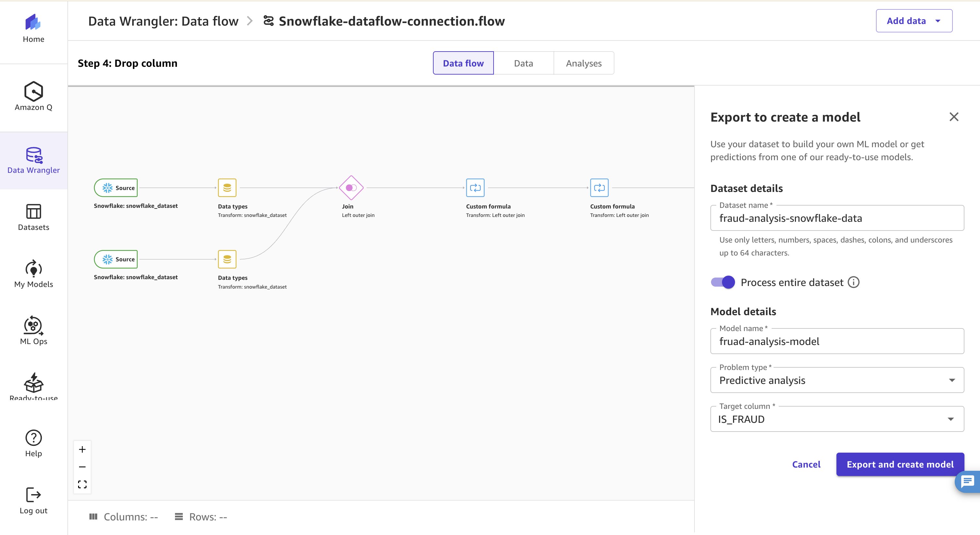Fit the flow to the screen
The image size is (980, 535).
tap(82, 484)
